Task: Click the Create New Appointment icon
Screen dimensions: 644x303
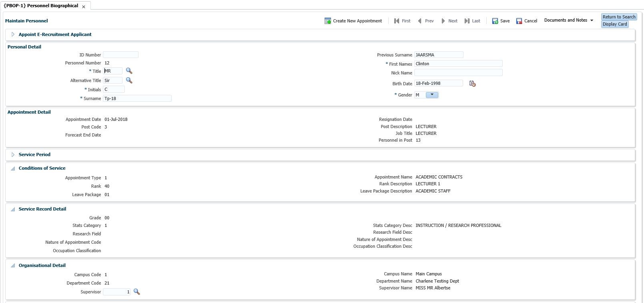Action: (328, 21)
